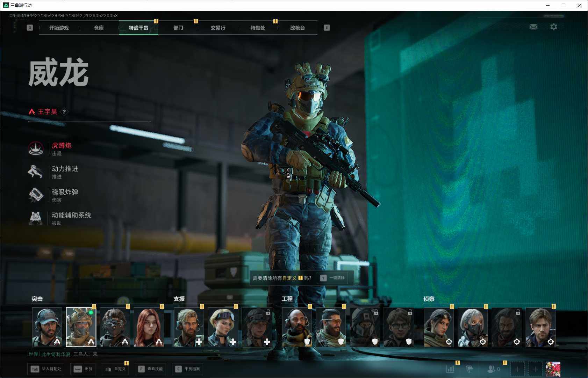This screenshot has height=378, width=588.
Task: Click the 工程 class label
Action: point(287,299)
